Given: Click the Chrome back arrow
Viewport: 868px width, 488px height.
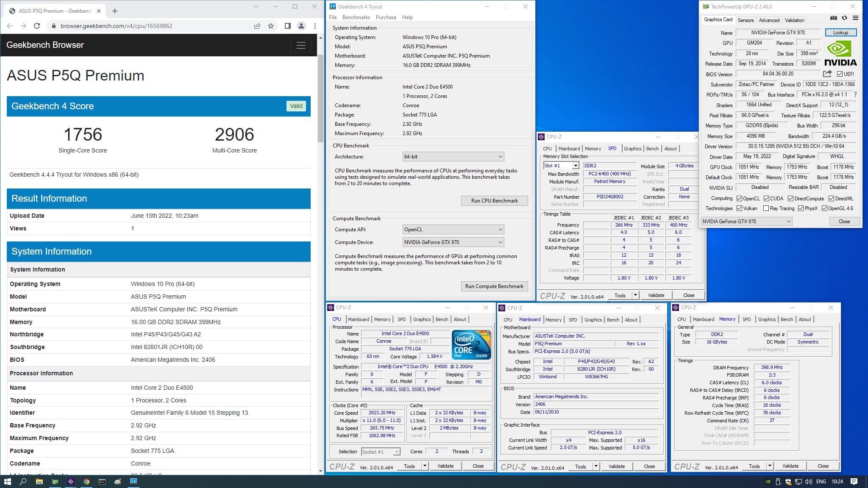Looking at the screenshot, I should coord(10,26).
